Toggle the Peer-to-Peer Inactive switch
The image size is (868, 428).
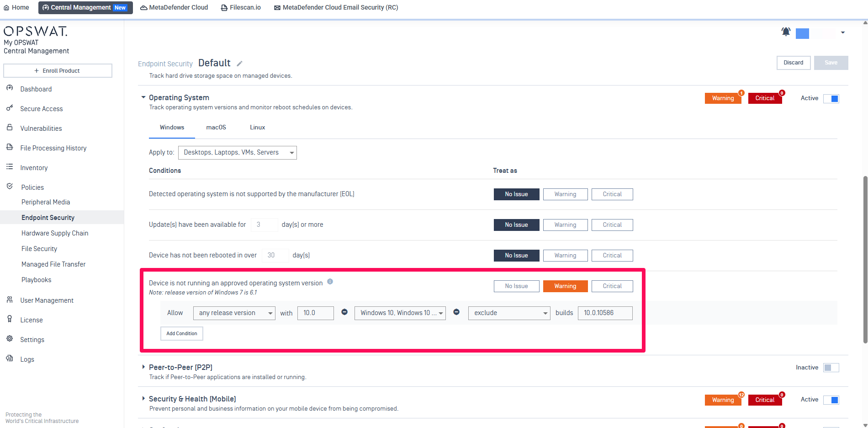click(x=831, y=368)
